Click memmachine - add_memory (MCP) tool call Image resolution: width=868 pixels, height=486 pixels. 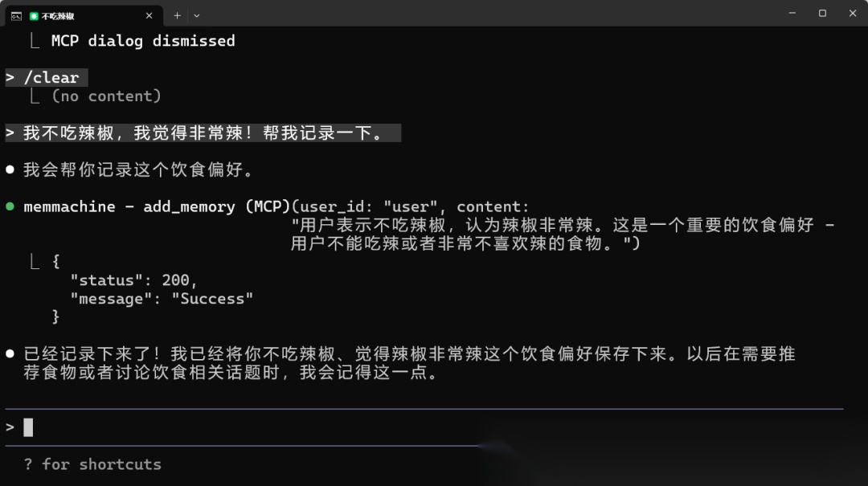[x=157, y=206]
